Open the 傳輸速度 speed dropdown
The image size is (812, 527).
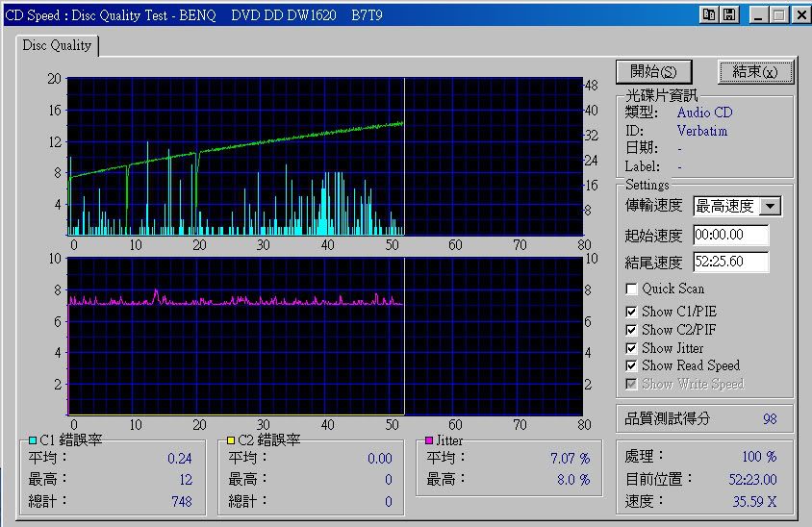coord(770,206)
